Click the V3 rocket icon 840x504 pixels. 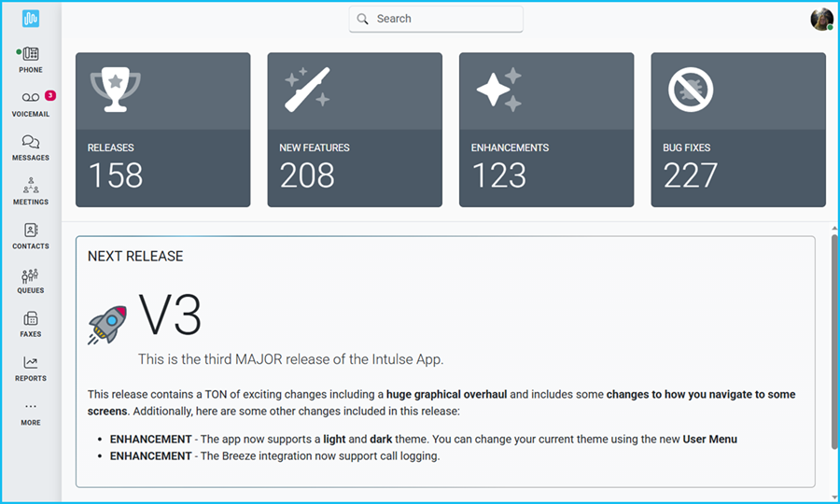pyautogui.click(x=107, y=326)
